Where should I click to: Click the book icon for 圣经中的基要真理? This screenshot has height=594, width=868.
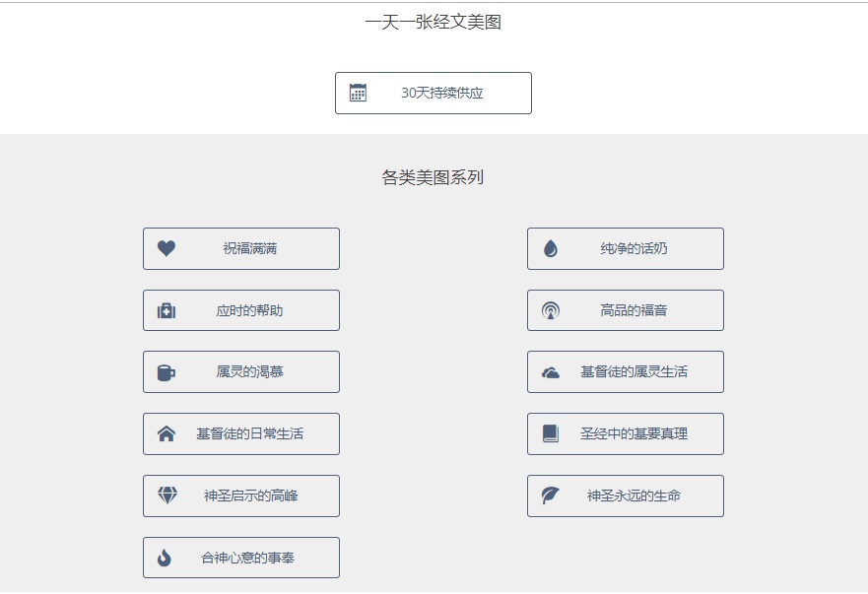[x=551, y=433]
